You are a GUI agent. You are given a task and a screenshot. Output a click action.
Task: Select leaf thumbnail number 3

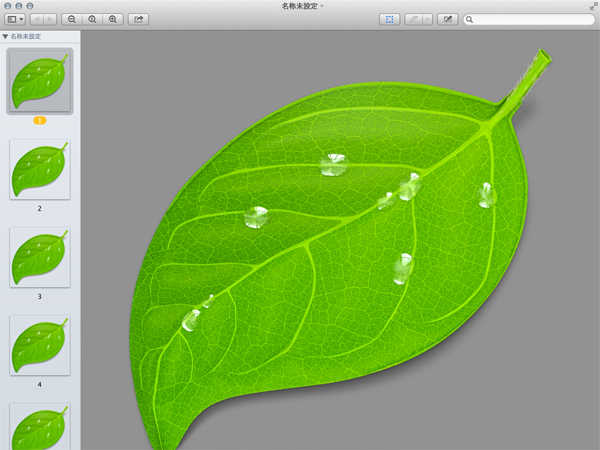point(40,258)
